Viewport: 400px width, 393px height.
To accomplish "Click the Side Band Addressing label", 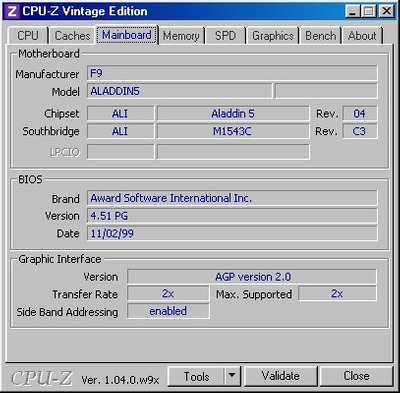I will 67,312.
